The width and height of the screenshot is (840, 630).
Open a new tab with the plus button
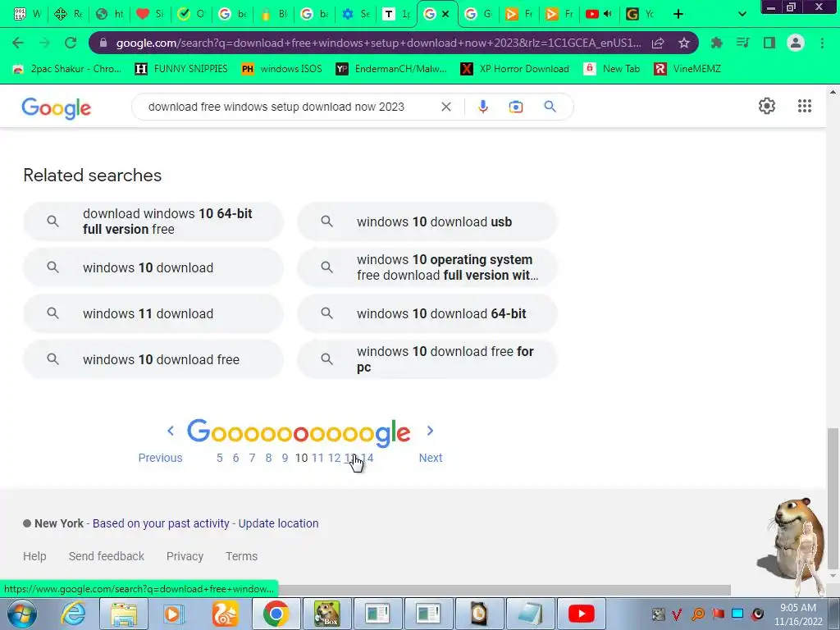tap(678, 14)
